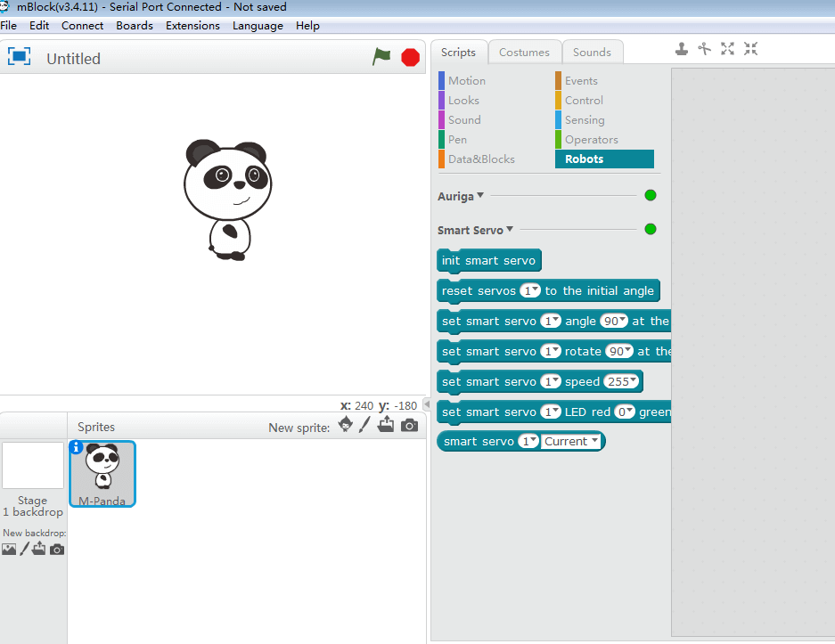Click the init smart servo block
Image resolution: width=835 pixels, height=644 pixels.
489,260
